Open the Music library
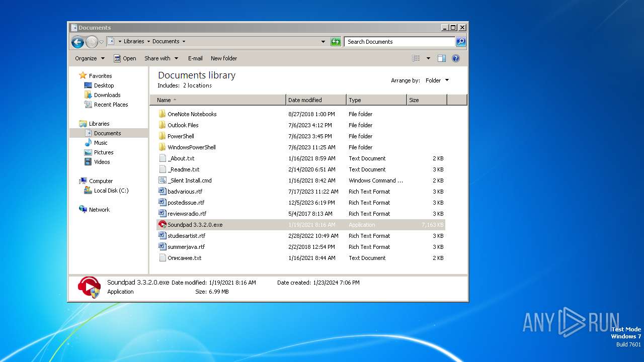 96,143
